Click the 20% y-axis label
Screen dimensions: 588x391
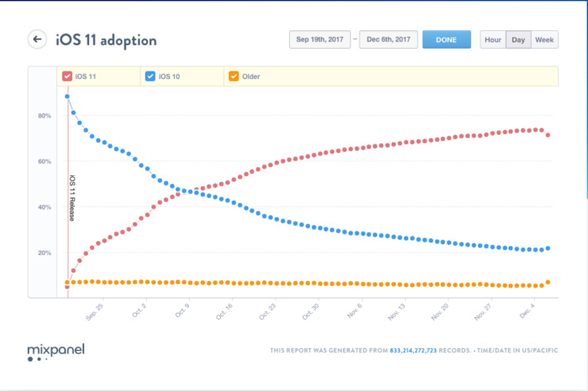pos(45,253)
